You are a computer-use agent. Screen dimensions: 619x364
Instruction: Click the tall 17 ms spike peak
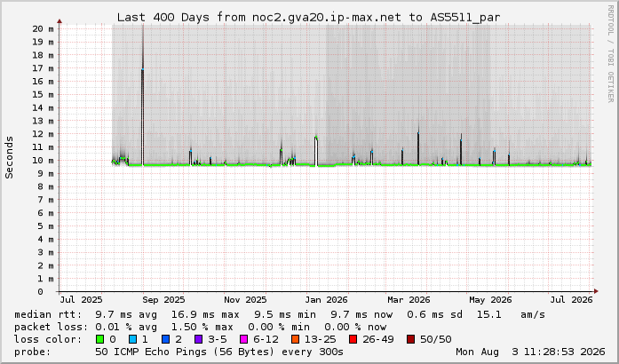pyautogui.click(x=142, y=69)
